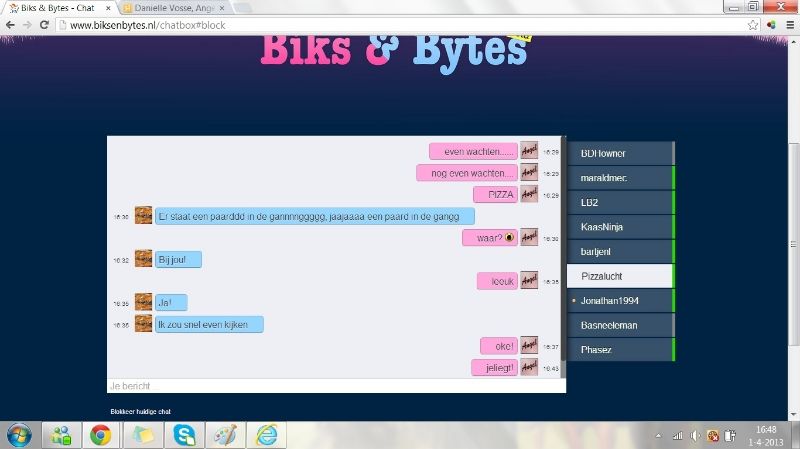Click avatar beside the 'oke!' message
The image size is (800, 449).
coord(529,345)
